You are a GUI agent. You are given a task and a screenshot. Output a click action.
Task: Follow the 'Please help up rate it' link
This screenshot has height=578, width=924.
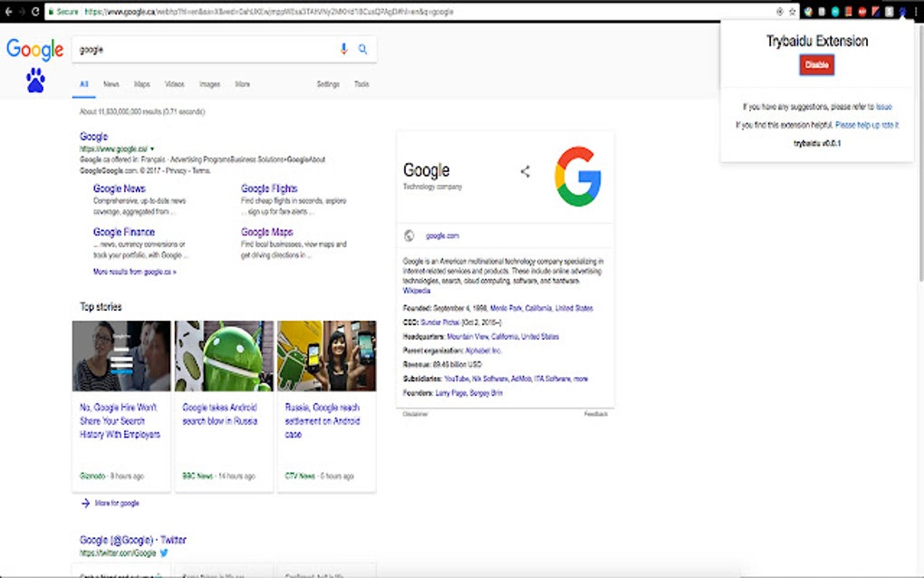(x=866, y=125)
